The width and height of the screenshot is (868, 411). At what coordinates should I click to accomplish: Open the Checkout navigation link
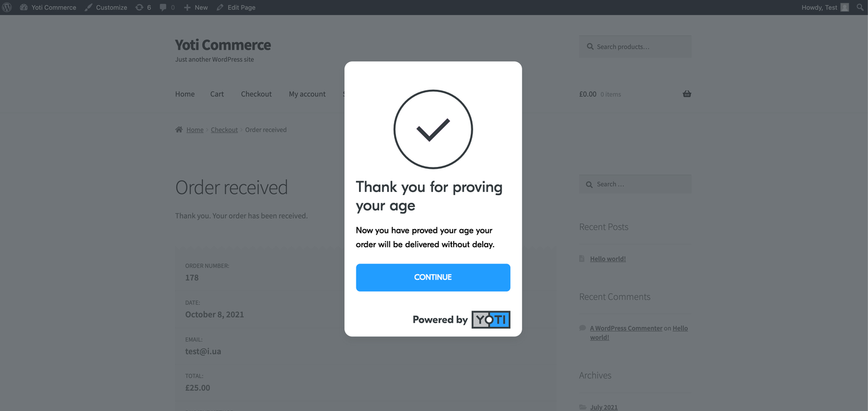256,94
